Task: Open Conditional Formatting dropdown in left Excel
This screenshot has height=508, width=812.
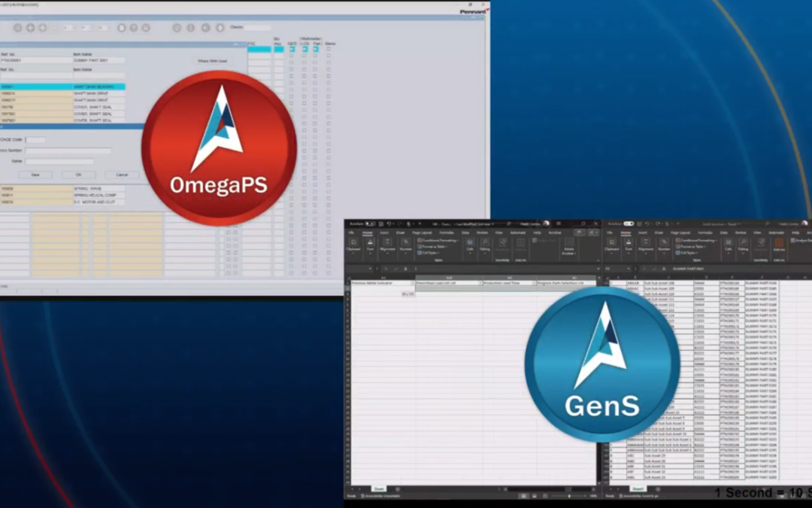Action: point(438,241)
